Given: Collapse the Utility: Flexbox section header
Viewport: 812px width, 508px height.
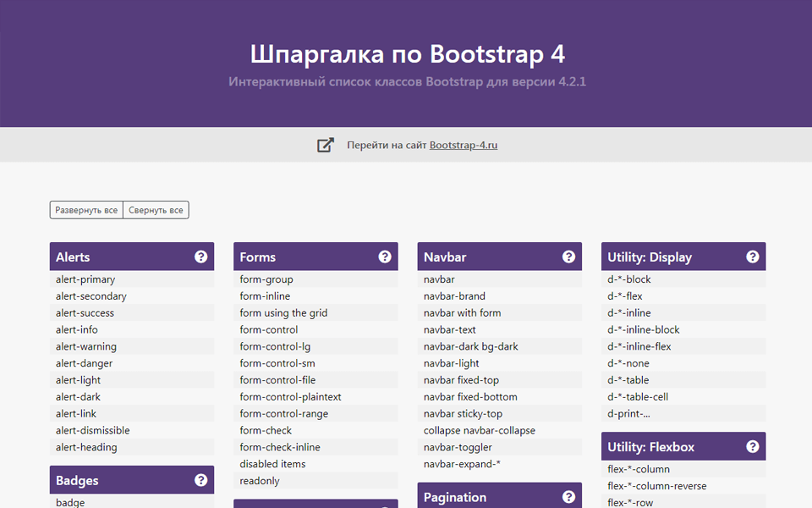Looking at the screenshot, I should coord(683,446).
